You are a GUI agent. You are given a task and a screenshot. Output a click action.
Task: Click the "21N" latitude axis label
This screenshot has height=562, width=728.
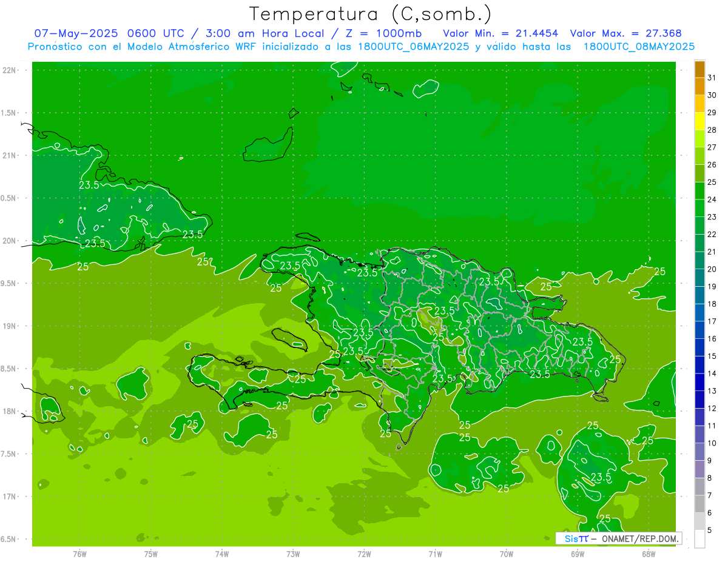[10, 156]
